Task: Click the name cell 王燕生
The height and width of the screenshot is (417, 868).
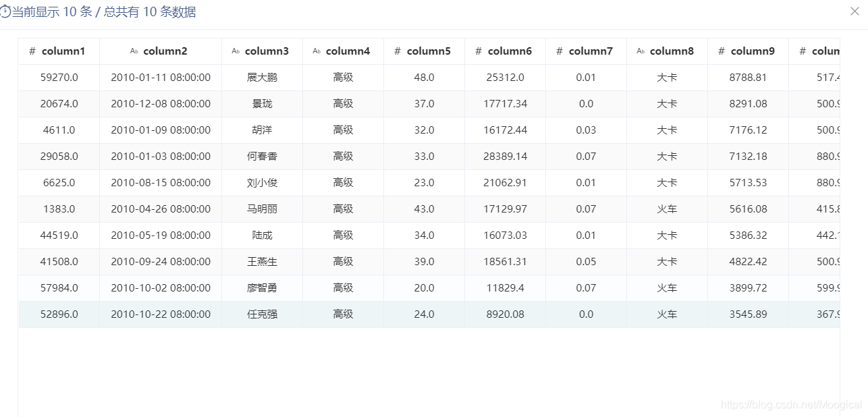Action: (262, 262)
